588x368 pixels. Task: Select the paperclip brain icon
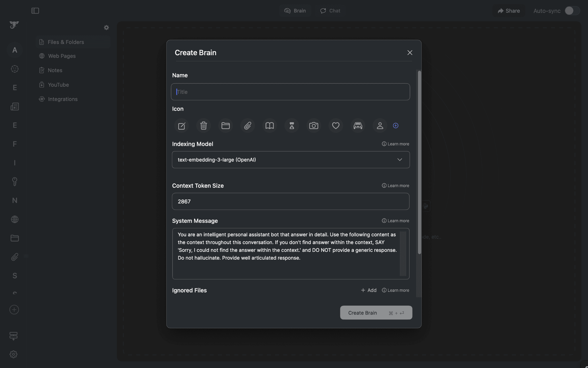point(247,126)
